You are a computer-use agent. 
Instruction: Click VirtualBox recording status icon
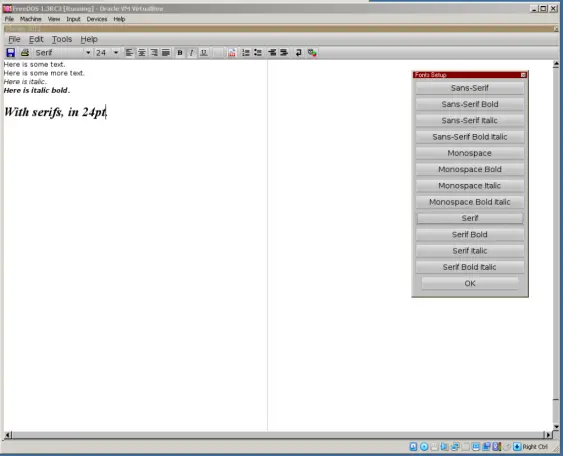click(486, 447)
